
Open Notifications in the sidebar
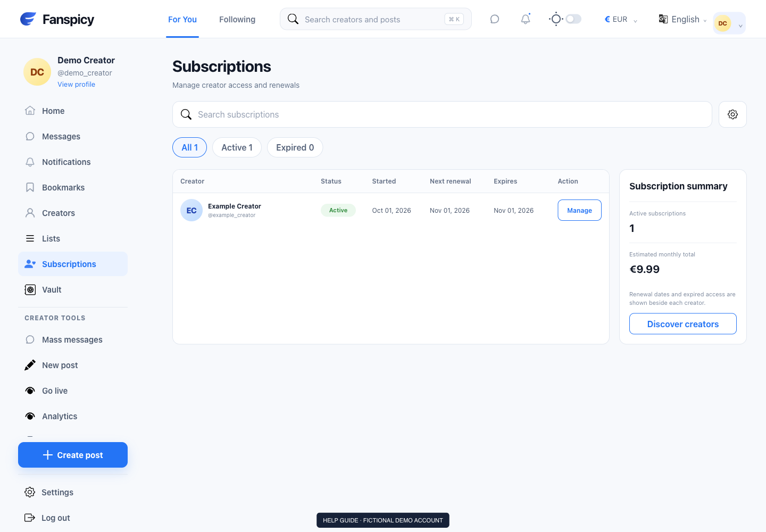pyautogui.click(x=73, y=162)
